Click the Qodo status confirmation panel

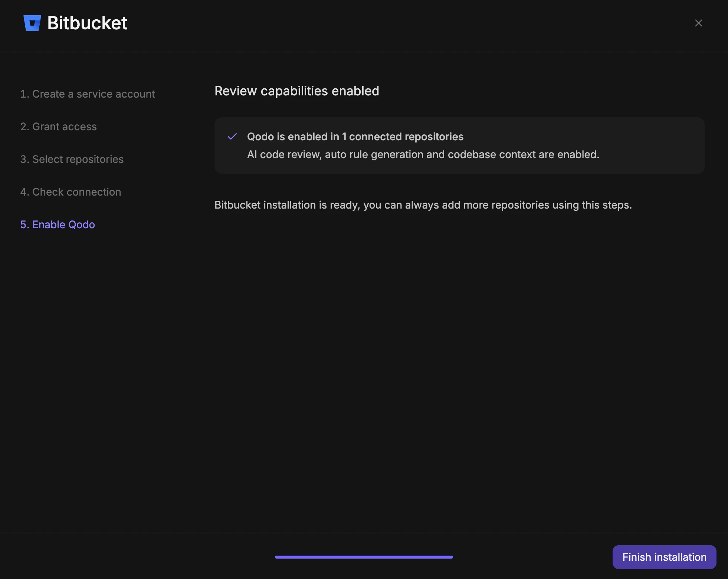pos(460,145)
